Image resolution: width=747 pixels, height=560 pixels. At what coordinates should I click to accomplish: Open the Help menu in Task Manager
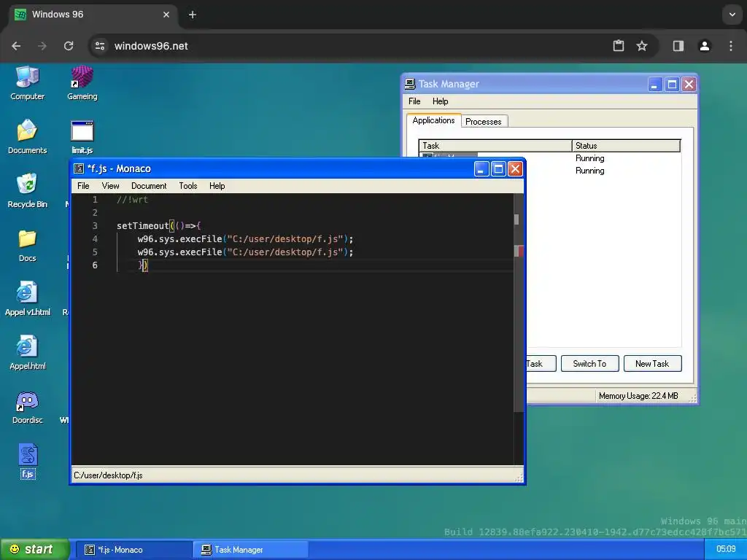pos(440,101)
